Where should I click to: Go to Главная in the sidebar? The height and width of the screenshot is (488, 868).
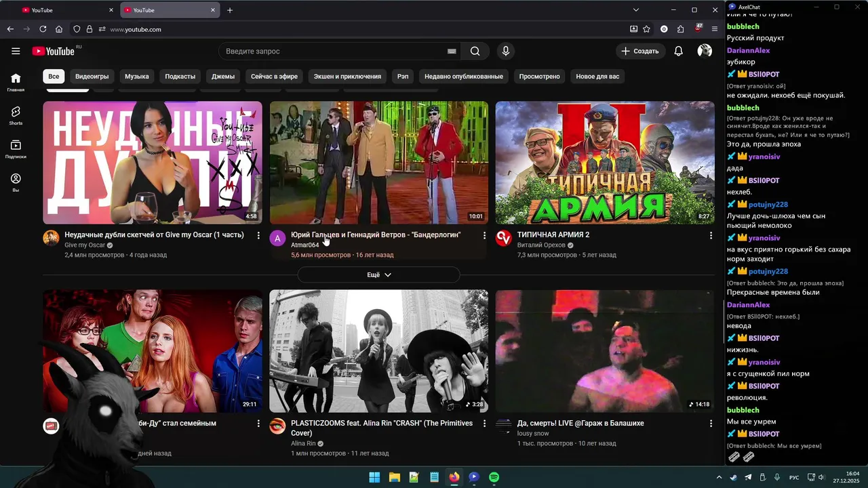pyautogui.click(x=16, y=82)
